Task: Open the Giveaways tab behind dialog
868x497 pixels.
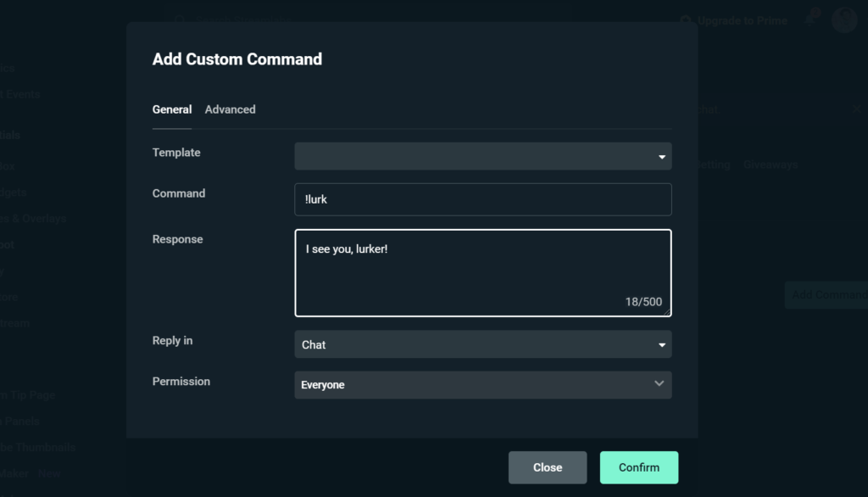Action: [x=771, y=165]
